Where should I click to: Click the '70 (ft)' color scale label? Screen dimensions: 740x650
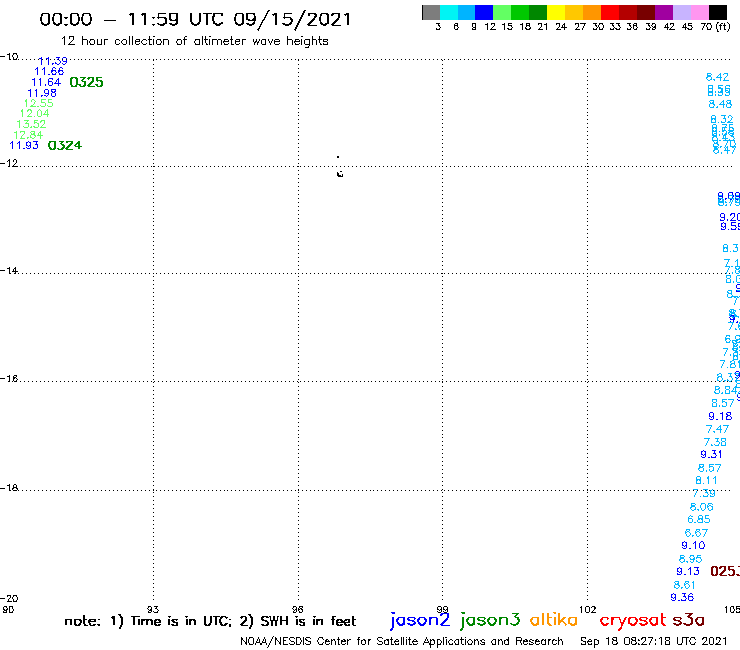pyautogui.click(x=715, y=26)
